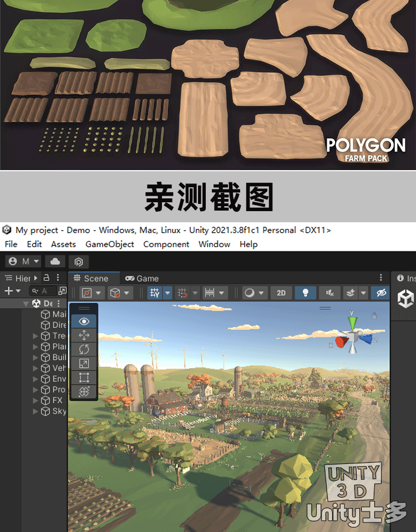Screen dimensions: 416x532
Task: Switch to the Game tab
Action: pos(142,279)
